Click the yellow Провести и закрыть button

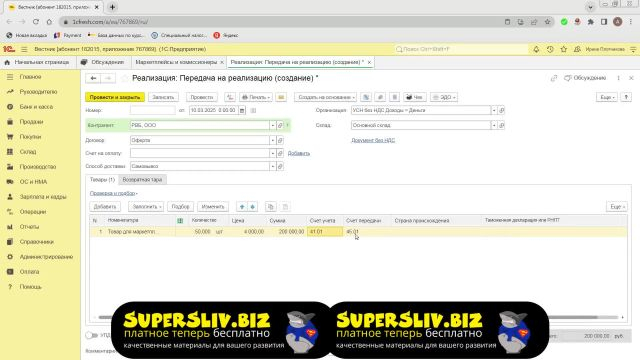coord(115,97)
